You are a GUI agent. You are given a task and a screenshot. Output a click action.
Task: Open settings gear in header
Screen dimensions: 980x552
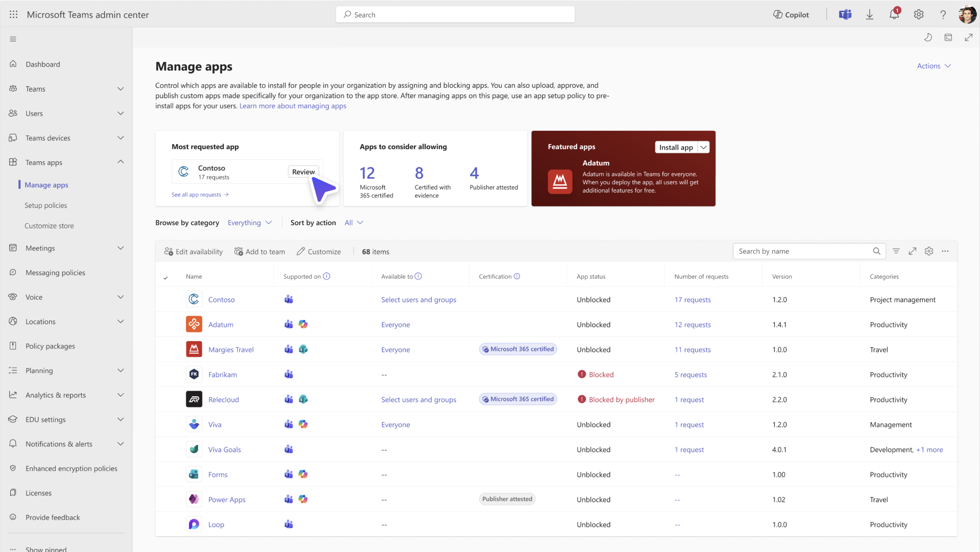919,15
